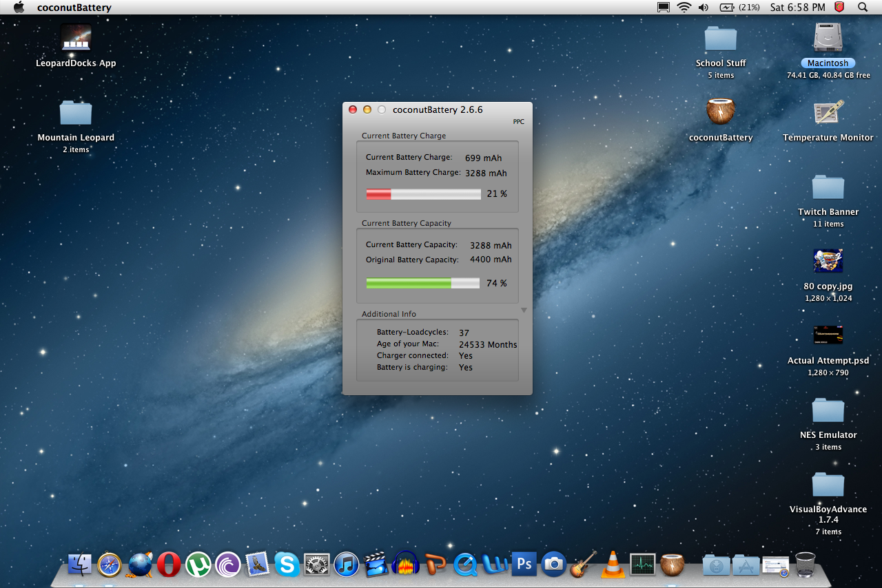Select the Twitch Banner folder
The height and width of the screenshot is (588, 882).
point(828,187)
